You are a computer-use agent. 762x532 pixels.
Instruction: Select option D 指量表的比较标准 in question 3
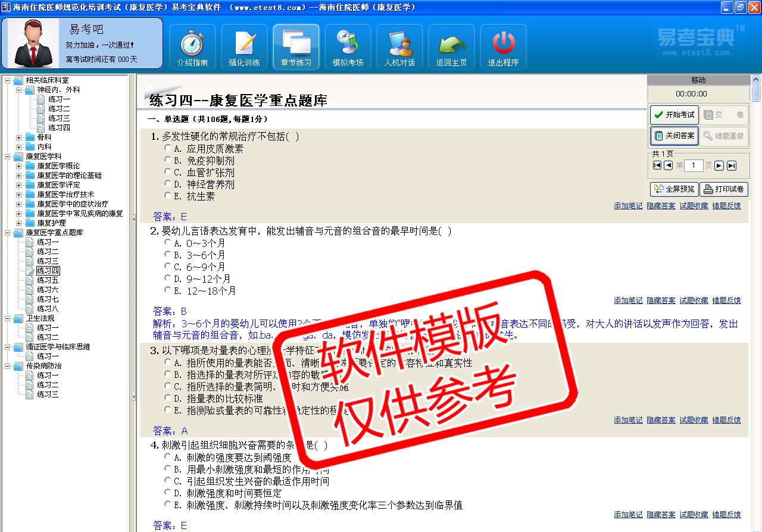[168, 398]
